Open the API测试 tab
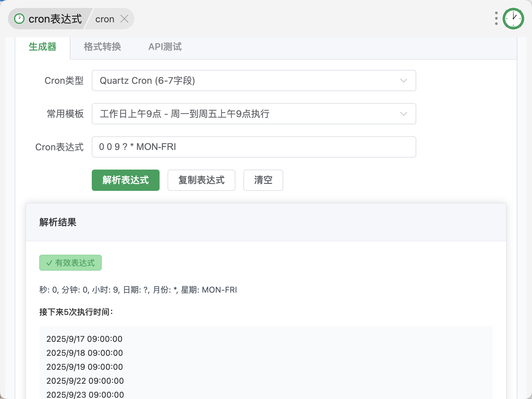This screenshot has height=399, width=532. [165, 47]
